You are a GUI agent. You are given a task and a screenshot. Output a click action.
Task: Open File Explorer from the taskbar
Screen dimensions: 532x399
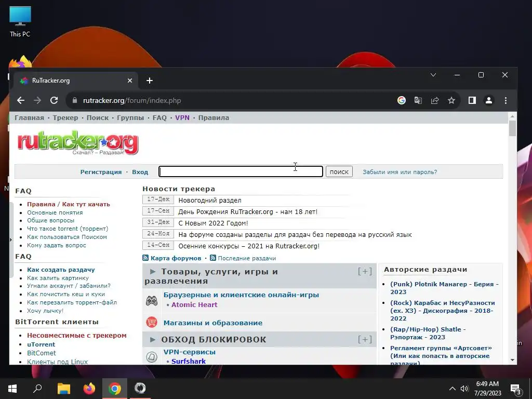tap(63, 389)
